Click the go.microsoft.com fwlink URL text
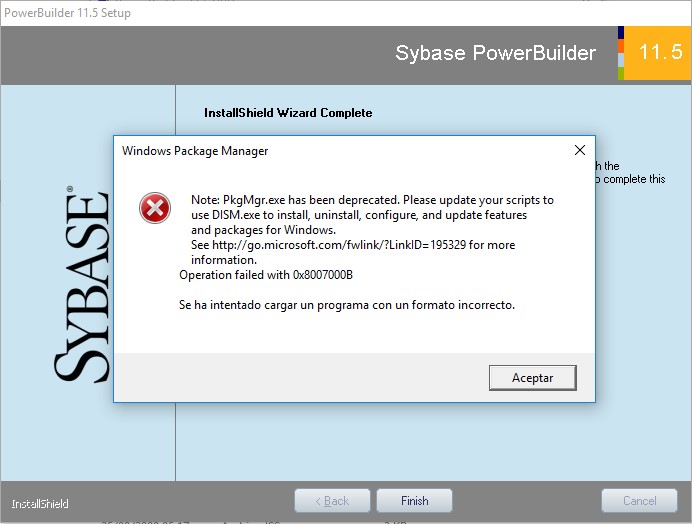This screenshot has width=692, height=524. pyautogui.click(x=339, y=245)
